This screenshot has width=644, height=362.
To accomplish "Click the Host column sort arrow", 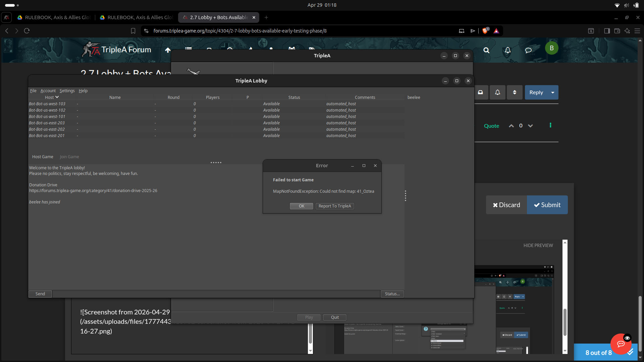I will (57, 97).
